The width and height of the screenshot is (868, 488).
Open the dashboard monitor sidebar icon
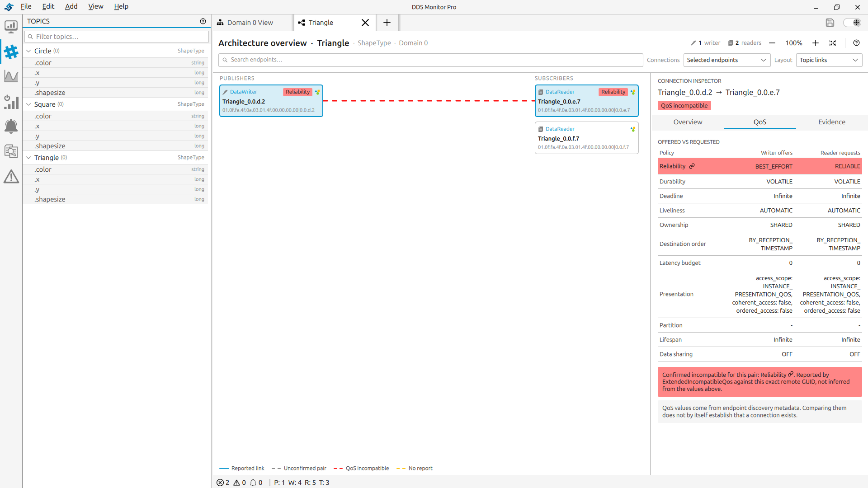click(11, 27)
